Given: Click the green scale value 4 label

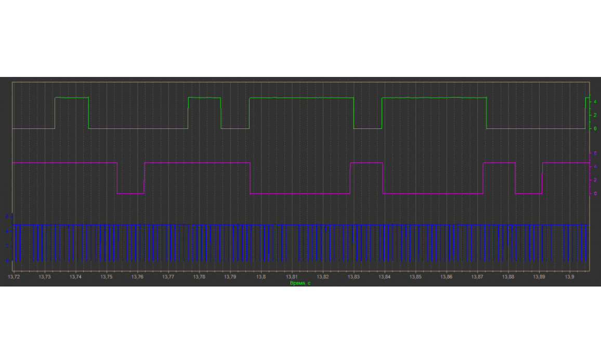Looking at the screenshot, I should point(595,101).
